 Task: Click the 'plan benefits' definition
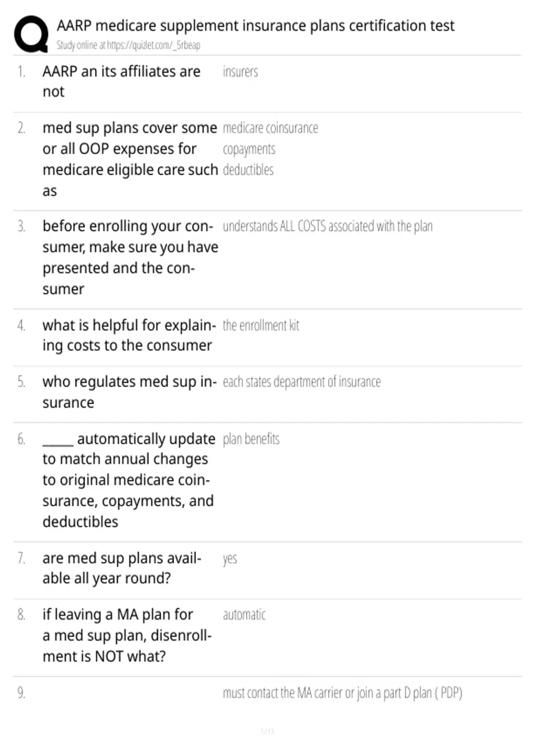coord(251,439)
